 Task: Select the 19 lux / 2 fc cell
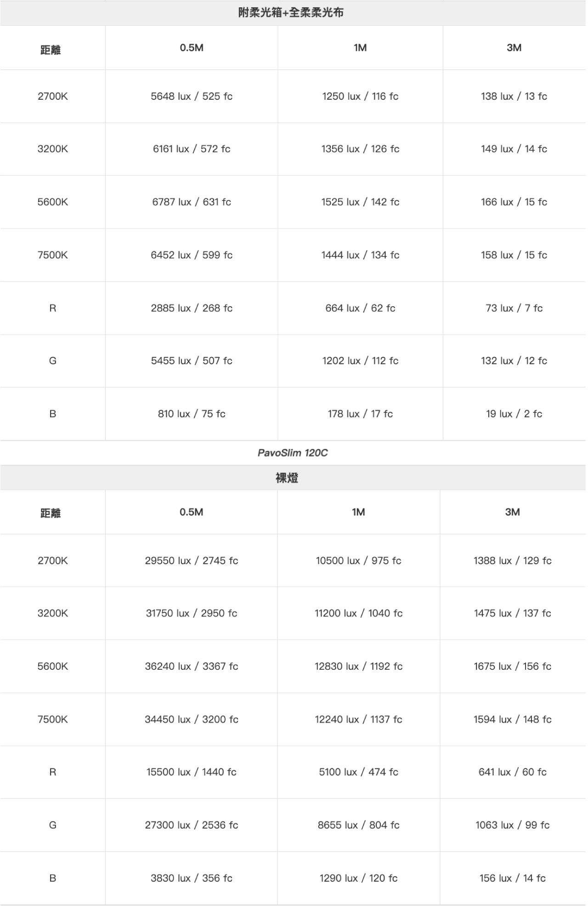click(x=514, y=414)
